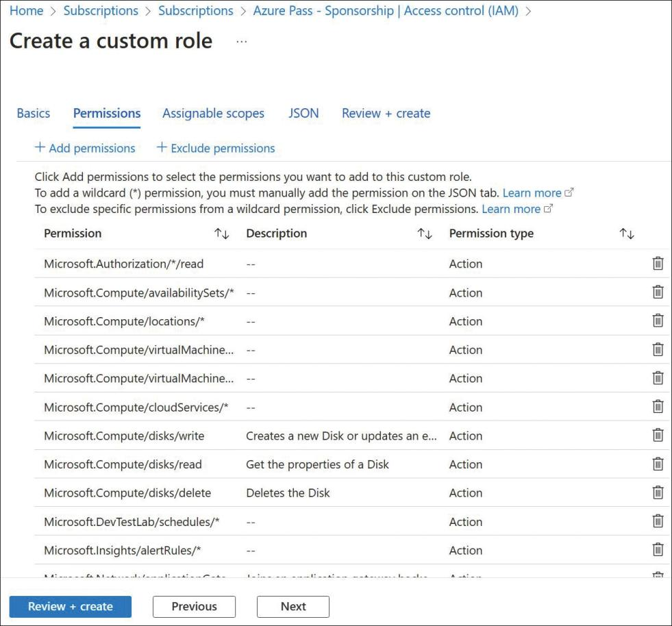Screen dimensions: 672x626
Task: Open the Assignable scopes tab
Action: [x=214, y=114]
